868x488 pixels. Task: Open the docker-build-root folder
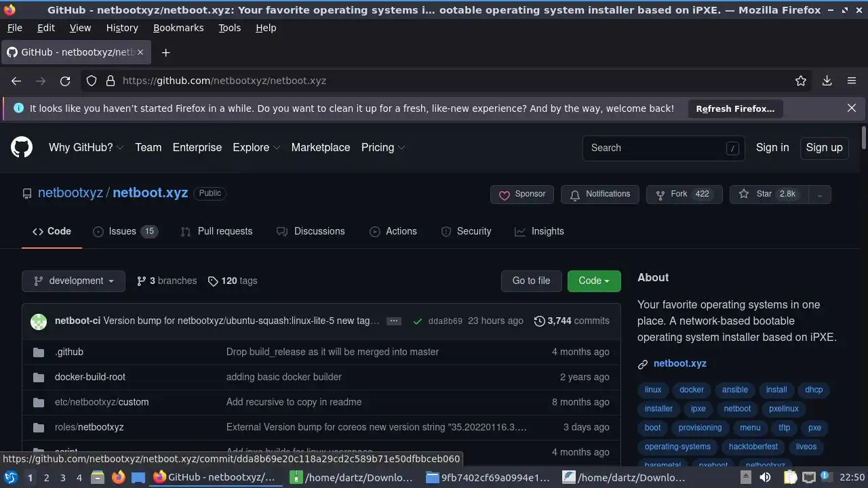[90, 377]
